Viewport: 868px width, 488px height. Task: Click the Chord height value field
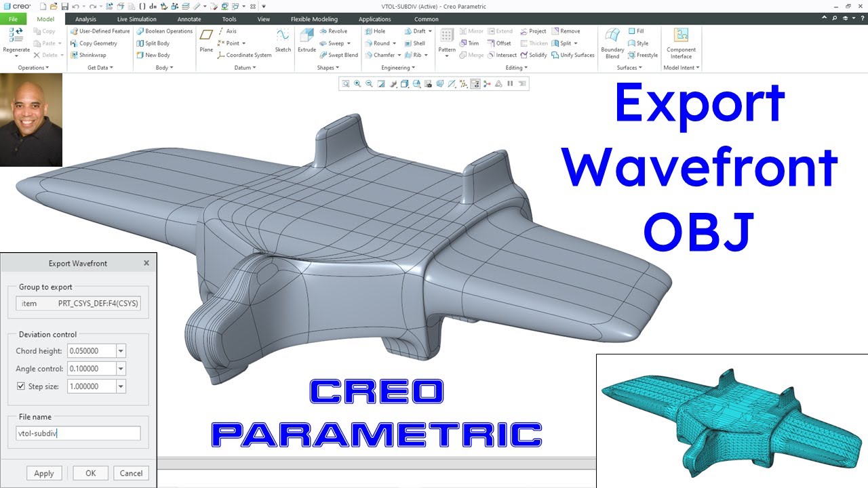pyautogui.click(x=92, y=351)
